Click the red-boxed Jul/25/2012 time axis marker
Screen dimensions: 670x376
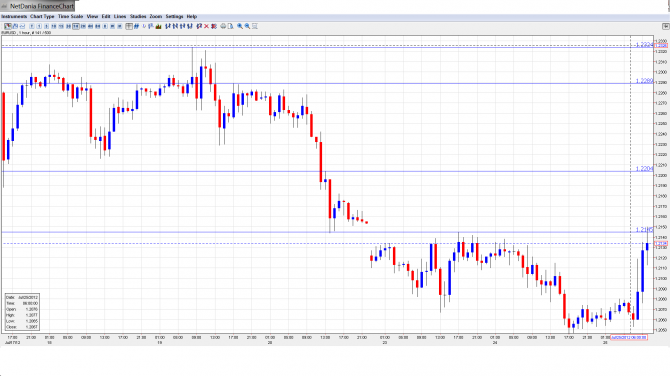pos(629,338)
